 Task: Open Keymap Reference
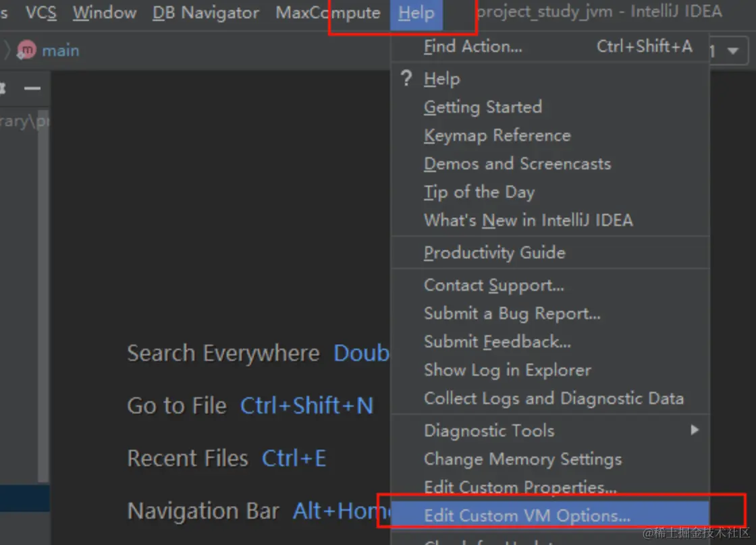550,135
